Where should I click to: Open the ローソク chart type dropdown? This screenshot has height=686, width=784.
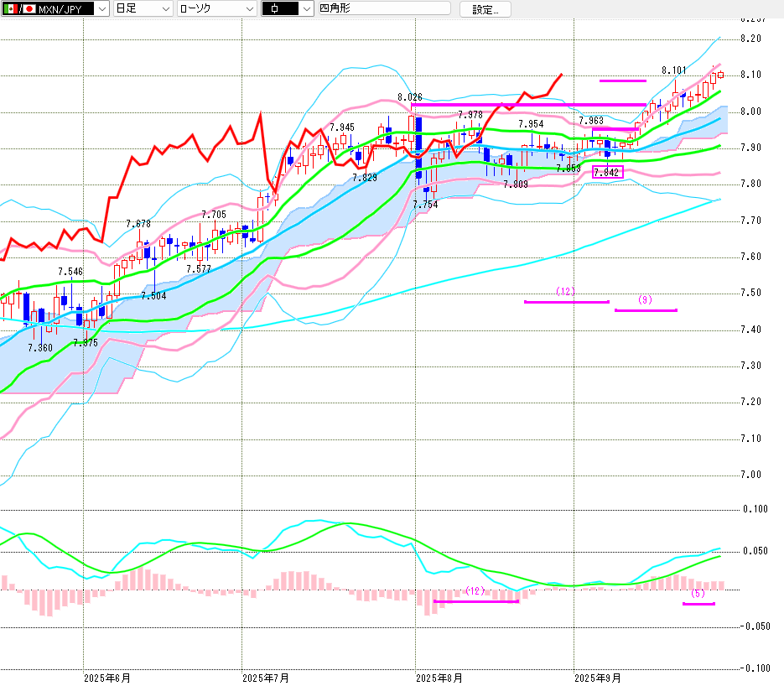click(x=248, y=9)
